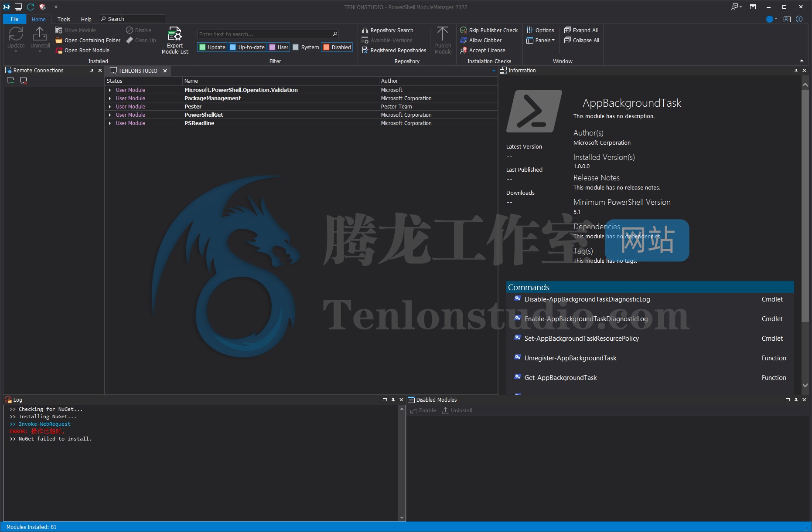Click Expand All in the Window group
The width and height of the screenshot is (812, 532).
(x=581, y=30)
